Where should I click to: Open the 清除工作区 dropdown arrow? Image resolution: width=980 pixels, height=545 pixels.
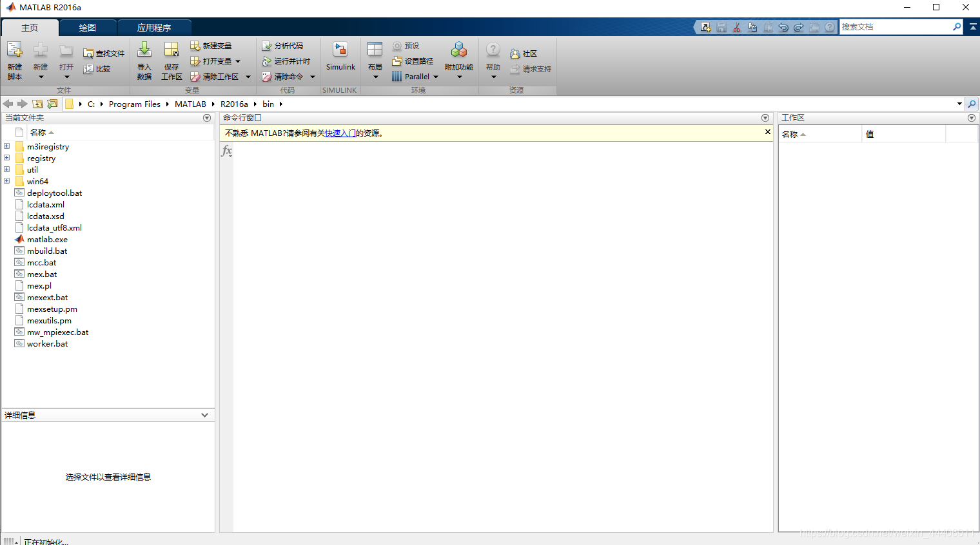click(x=248, y=77)
